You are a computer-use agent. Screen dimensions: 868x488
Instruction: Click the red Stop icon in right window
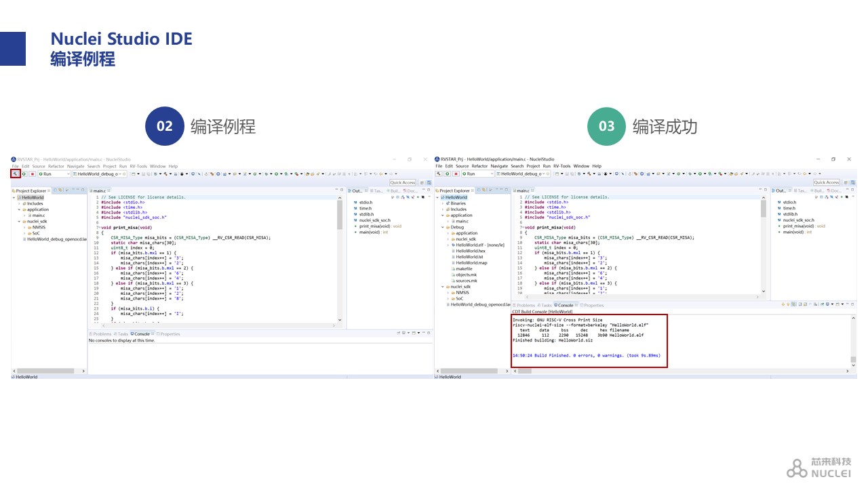pos(455,174)
